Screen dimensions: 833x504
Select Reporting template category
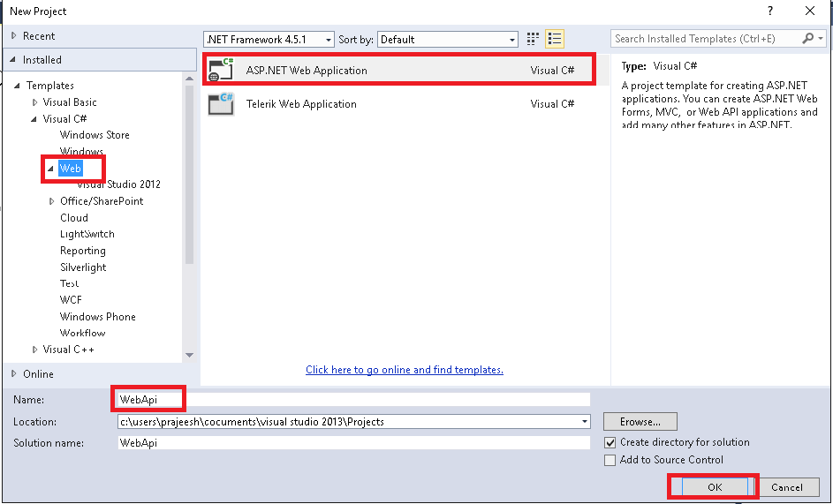click(83, 251)
